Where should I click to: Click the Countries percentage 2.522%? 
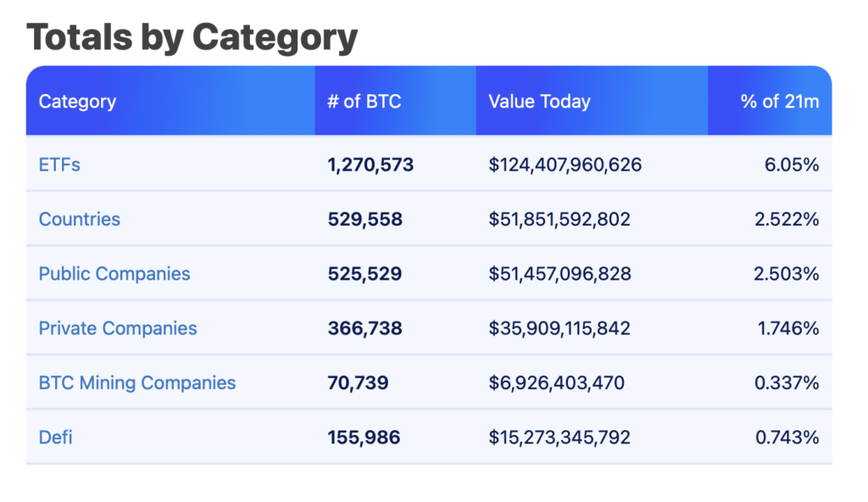[x=787, y=219]
